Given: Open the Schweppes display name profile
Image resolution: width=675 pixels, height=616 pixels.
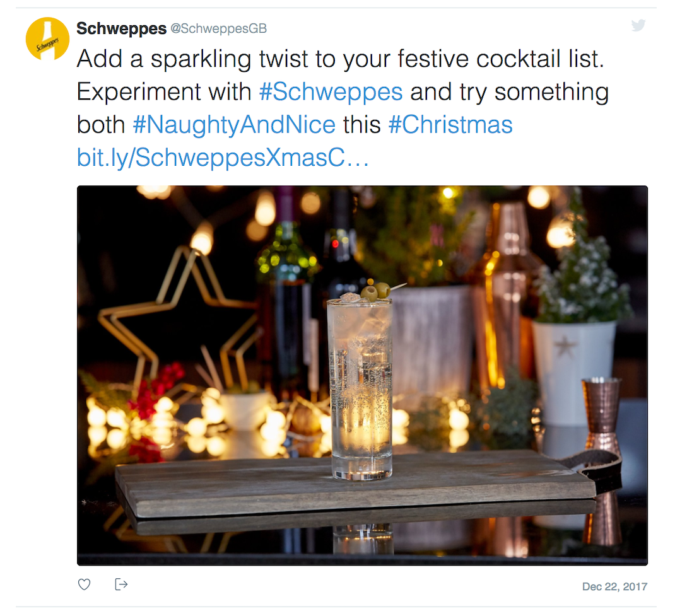Looking at the screenshot, I should (x=121, y=28).
